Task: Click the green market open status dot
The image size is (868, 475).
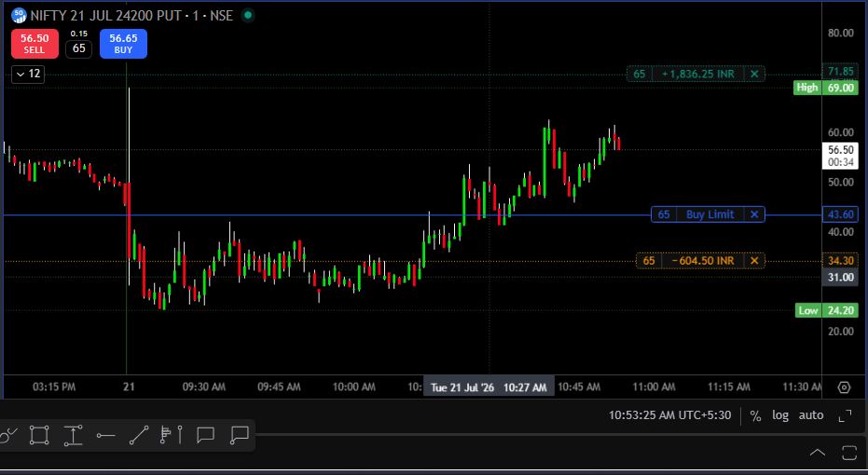Action: tap(248, 16)
